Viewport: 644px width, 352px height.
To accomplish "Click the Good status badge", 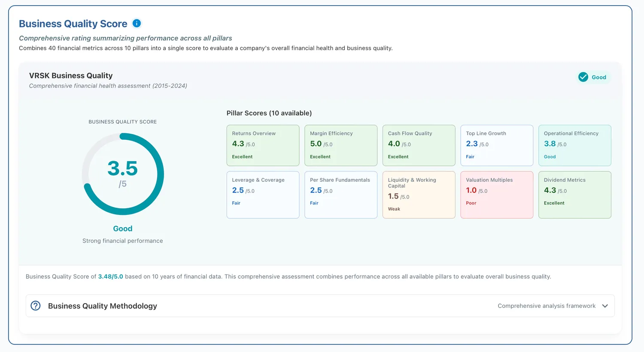I will pos(594,77).
